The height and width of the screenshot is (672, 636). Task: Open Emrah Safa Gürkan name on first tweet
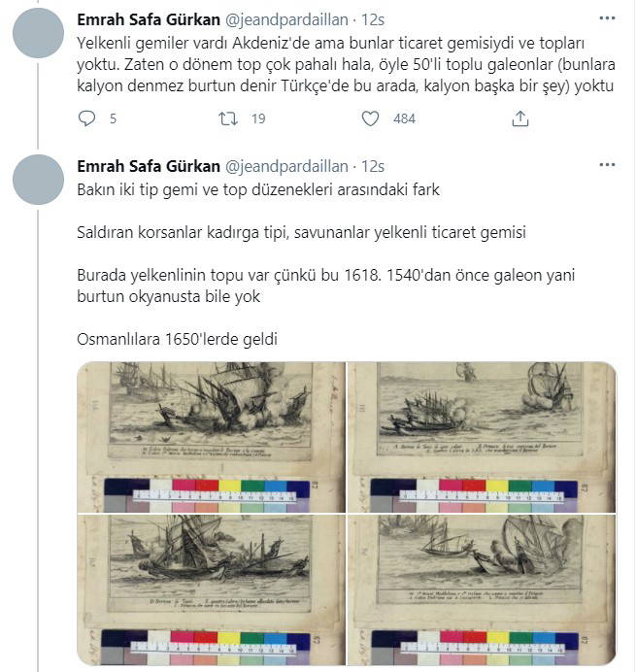point(149,19)
